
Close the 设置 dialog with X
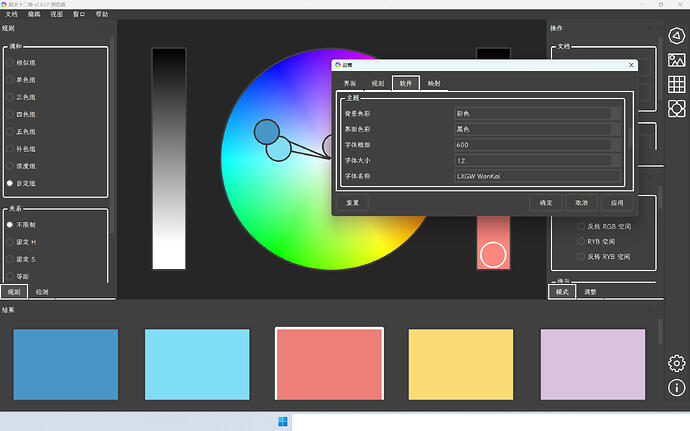pos(630,65)
